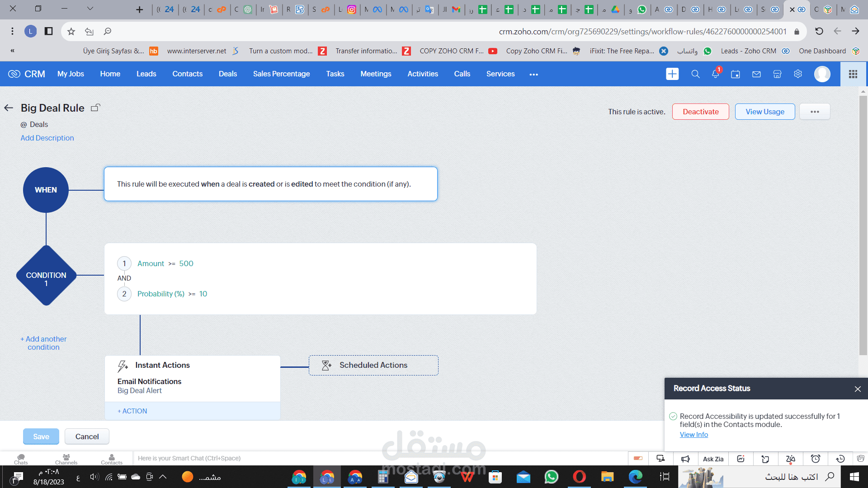
Task: Click Add another condition link
Action: [43, 343]
